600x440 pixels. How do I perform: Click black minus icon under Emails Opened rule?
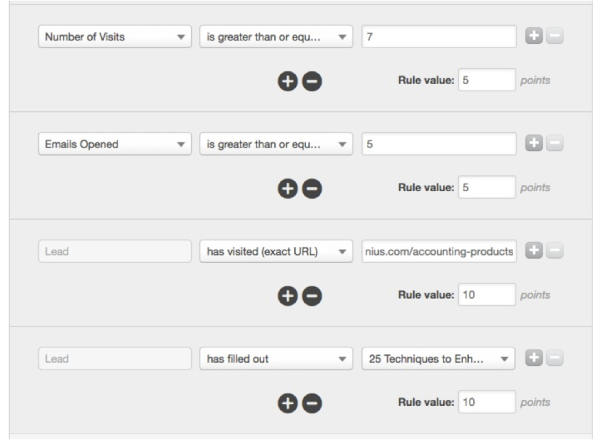pyautogui.click(x=312, y=189)
